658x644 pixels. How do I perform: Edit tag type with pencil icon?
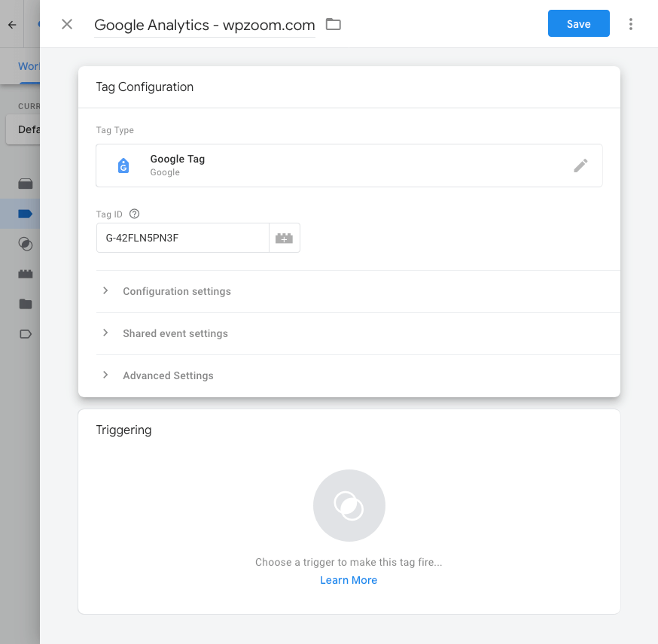(580, 166)
